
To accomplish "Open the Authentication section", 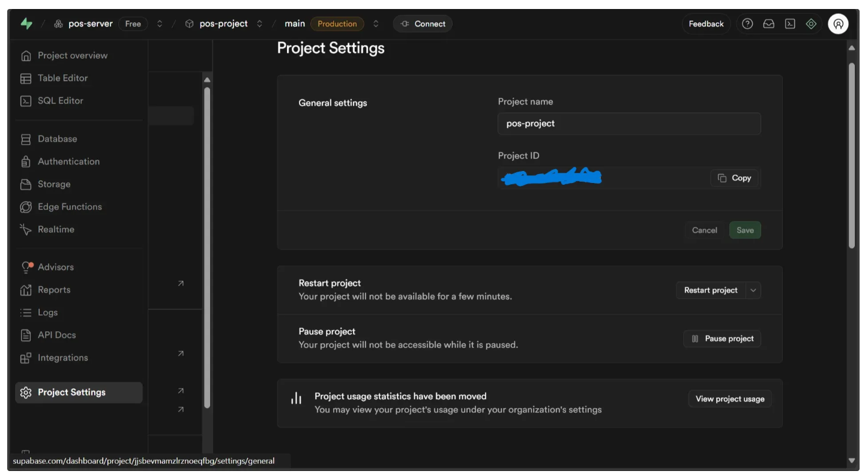I will (x=68, y=161).
